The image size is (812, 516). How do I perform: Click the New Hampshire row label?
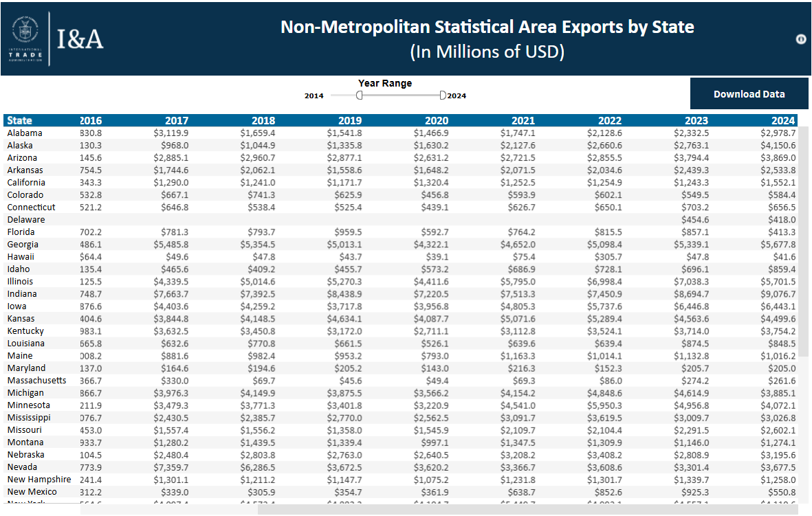coord(39,480)
